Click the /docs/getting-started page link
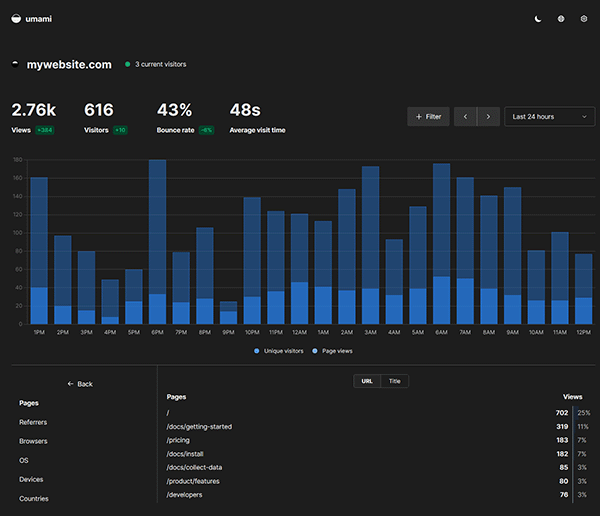This screenshot has height=516, width=600. [x=199, y=426]
